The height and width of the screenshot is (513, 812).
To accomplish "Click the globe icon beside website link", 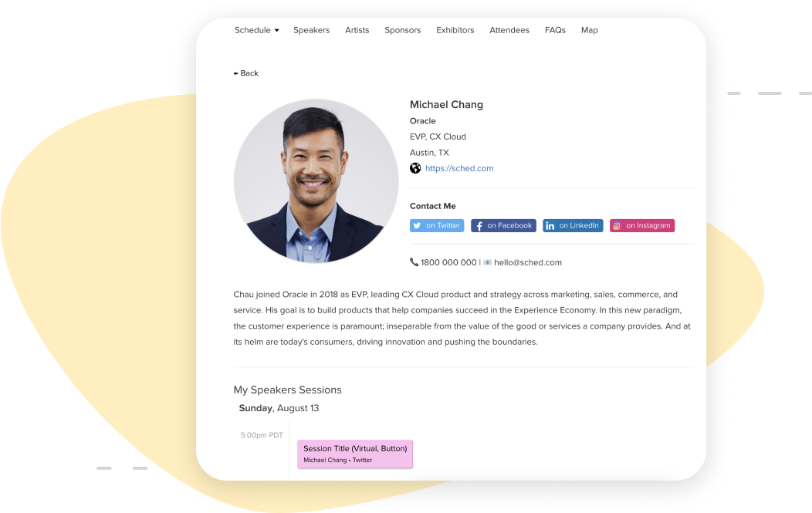I will coord(415,168).
